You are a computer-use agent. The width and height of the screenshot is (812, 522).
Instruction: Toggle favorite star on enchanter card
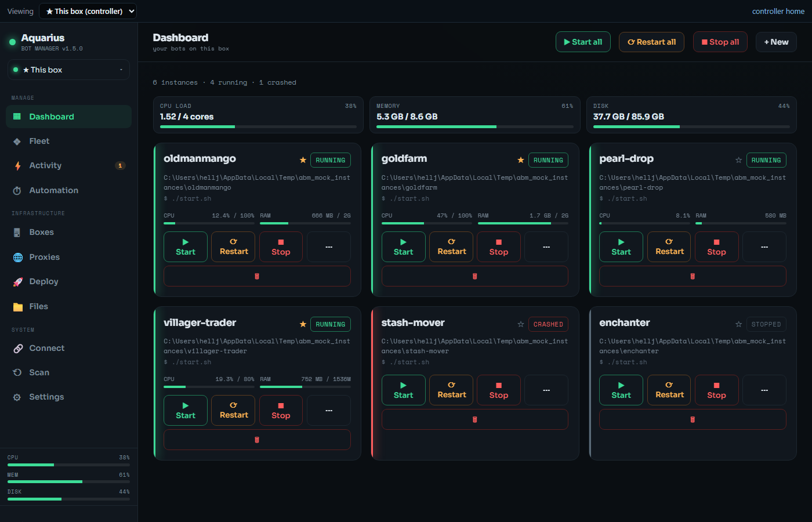point(738,324)
